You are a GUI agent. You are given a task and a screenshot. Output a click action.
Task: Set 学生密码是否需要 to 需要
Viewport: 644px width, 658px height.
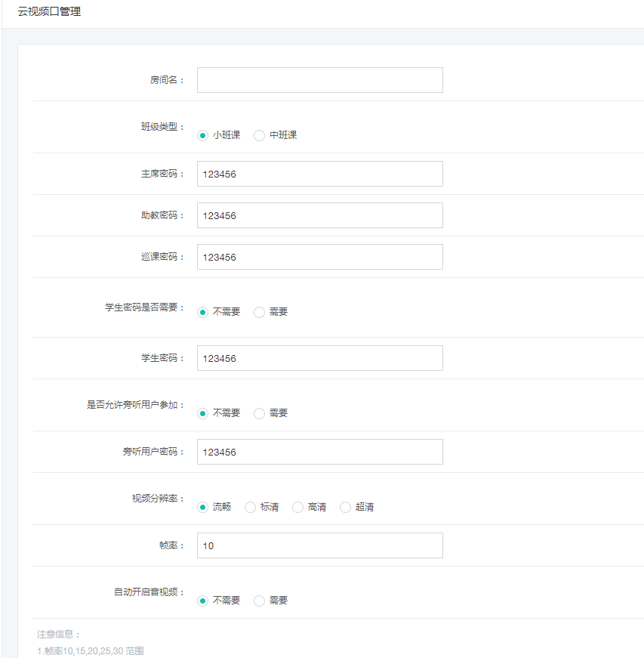pos(260,312)
